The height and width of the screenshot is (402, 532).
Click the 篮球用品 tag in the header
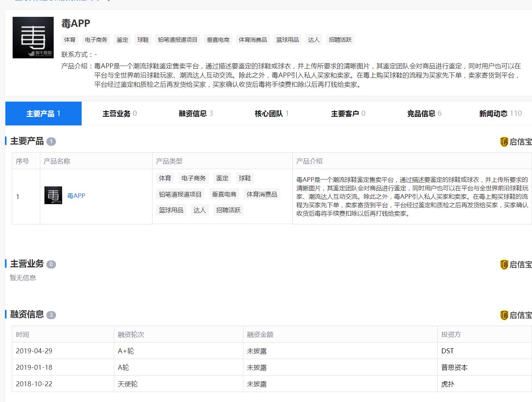point(287,40)
